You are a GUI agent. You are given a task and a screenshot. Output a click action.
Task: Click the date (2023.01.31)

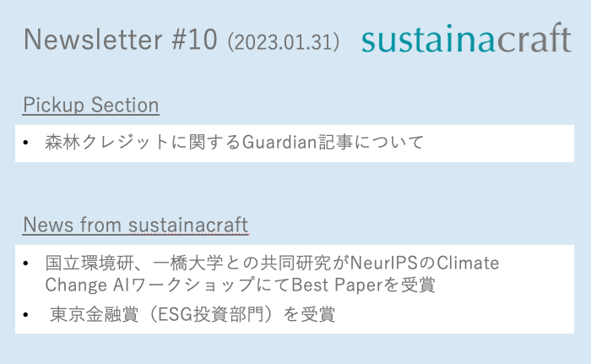coord(284,41)
